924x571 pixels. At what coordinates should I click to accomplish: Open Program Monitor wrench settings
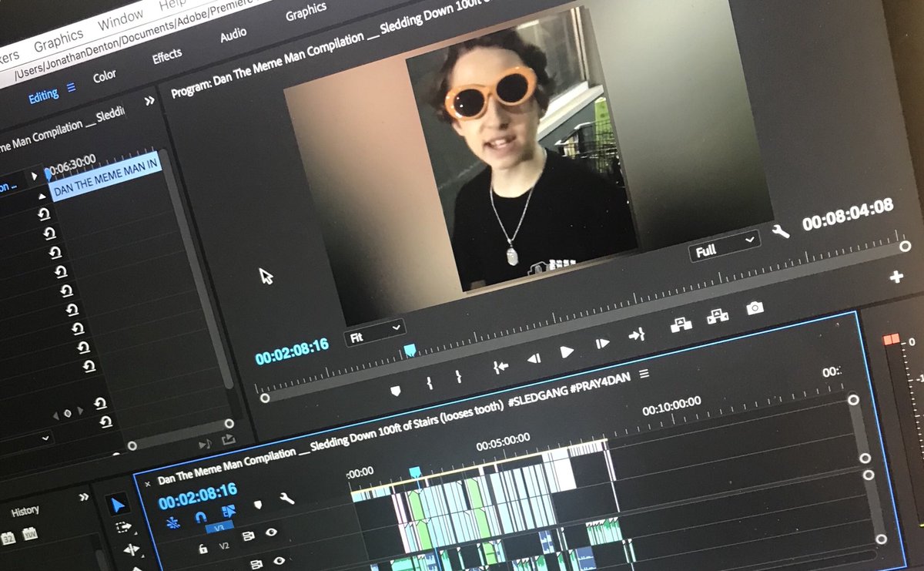pyautogui.click(x=779, y=230)
